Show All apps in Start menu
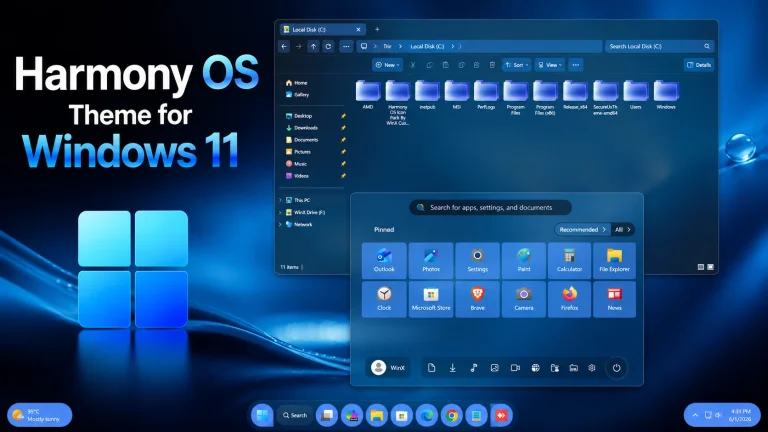768x432 pixels. pyautogui.click(x=623, y=229)
